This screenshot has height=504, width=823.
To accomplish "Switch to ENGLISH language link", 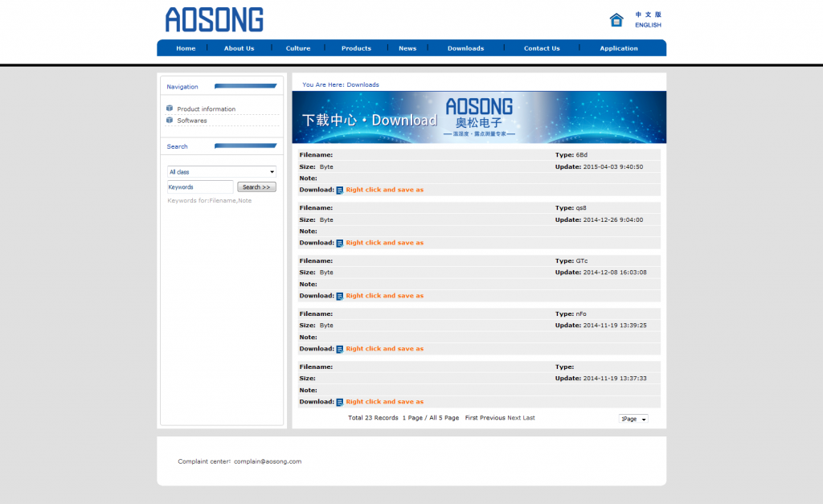I will click(649, 25).
